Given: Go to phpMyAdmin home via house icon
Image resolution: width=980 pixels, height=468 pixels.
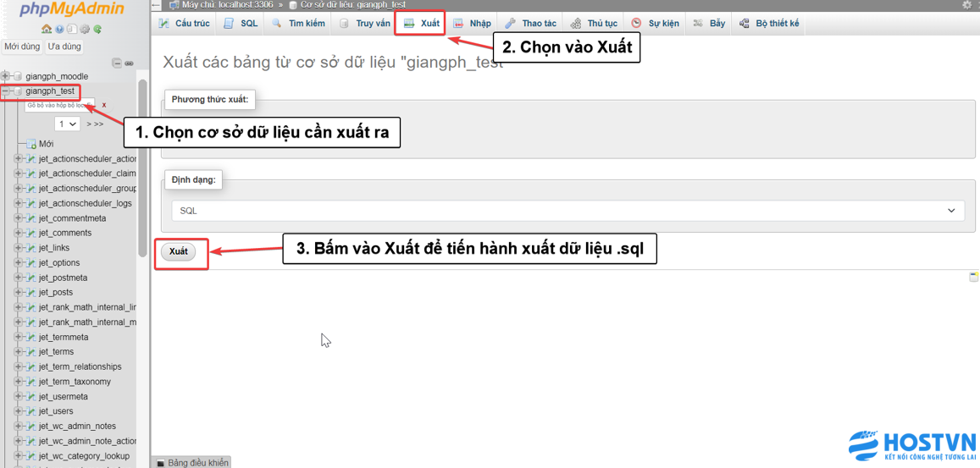Looking at the screenshot, I should [x=47, y=29].
